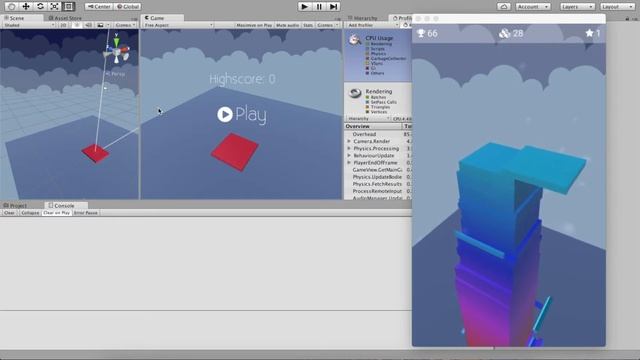Open Game view Gizmos dropdown
Screen dimensions: 640x360
pyautogui.click(x=327, y=25)
